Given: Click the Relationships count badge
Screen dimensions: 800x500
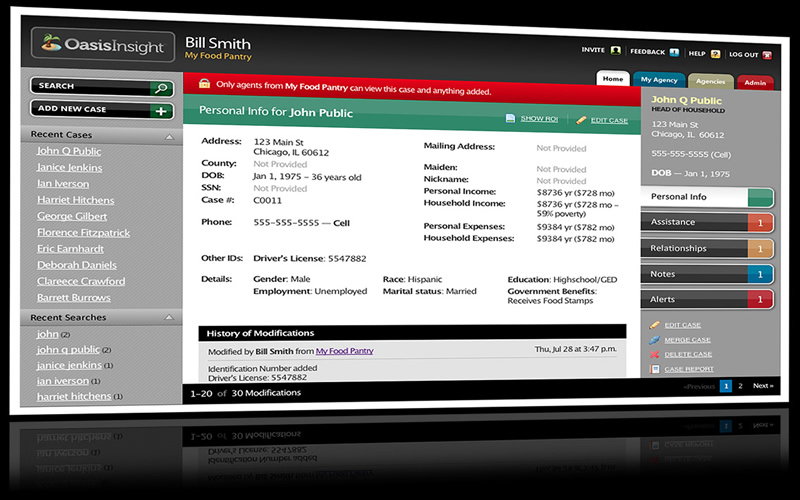Looking at the screenshot, I should 760,248.
